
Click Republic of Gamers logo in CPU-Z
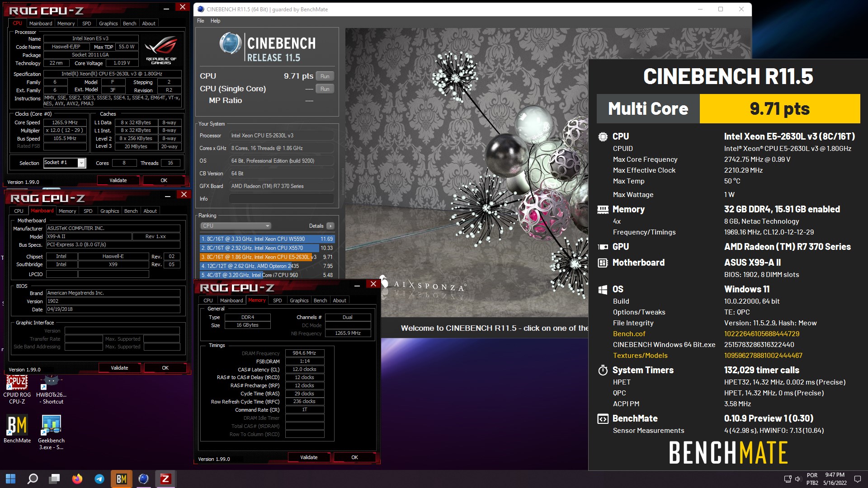[161, 50]
